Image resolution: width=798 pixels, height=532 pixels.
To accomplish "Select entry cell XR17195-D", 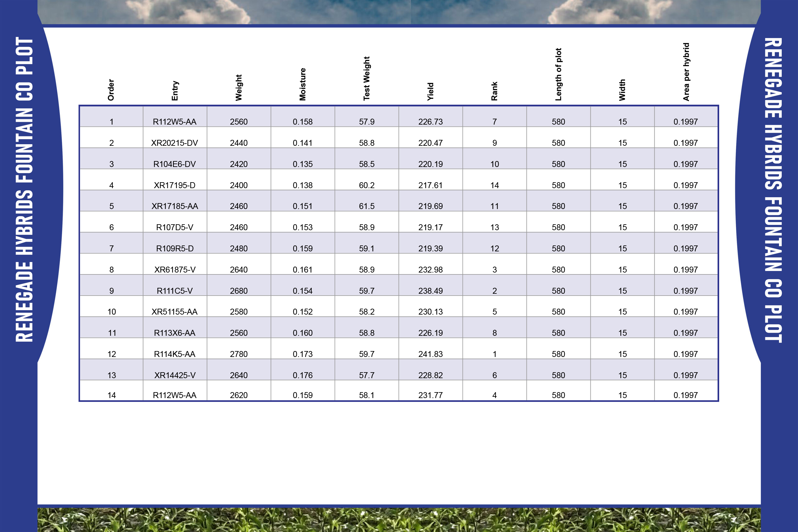I will pos(175,185).
